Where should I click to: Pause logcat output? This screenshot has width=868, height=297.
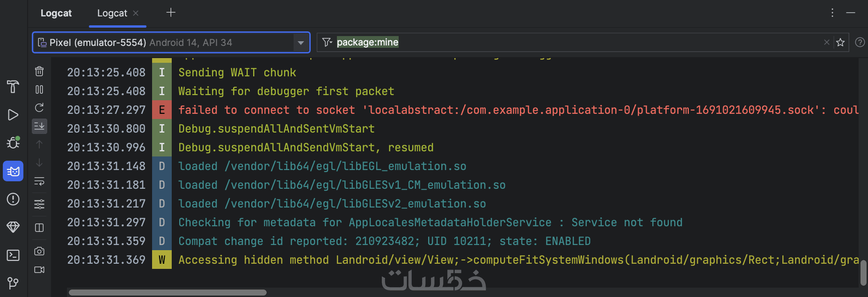pos(39,89)
